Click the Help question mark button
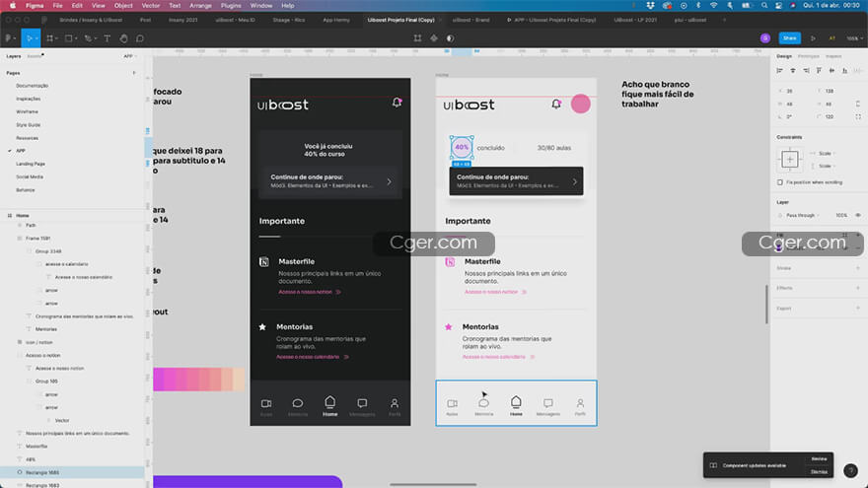Screen dimensions: 868x488 851,470
